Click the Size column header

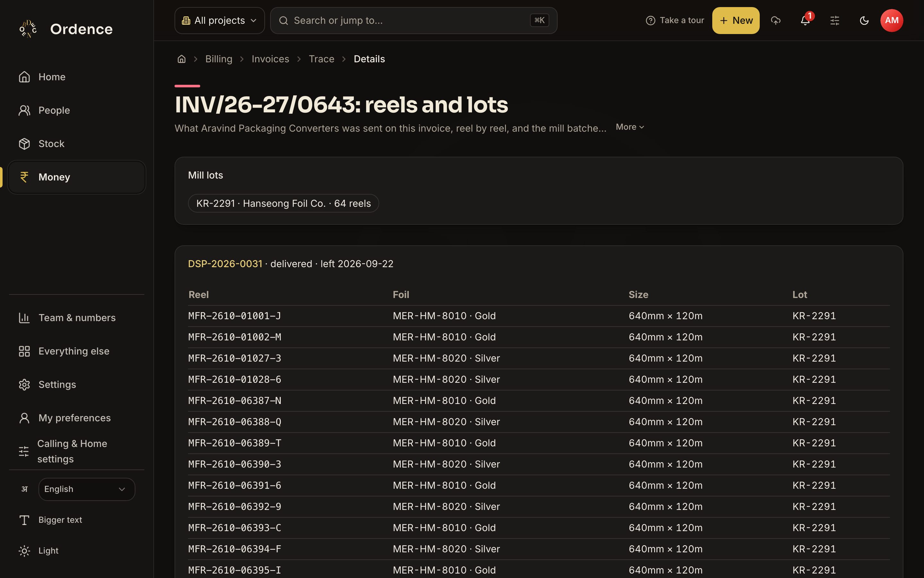point(638,295)
